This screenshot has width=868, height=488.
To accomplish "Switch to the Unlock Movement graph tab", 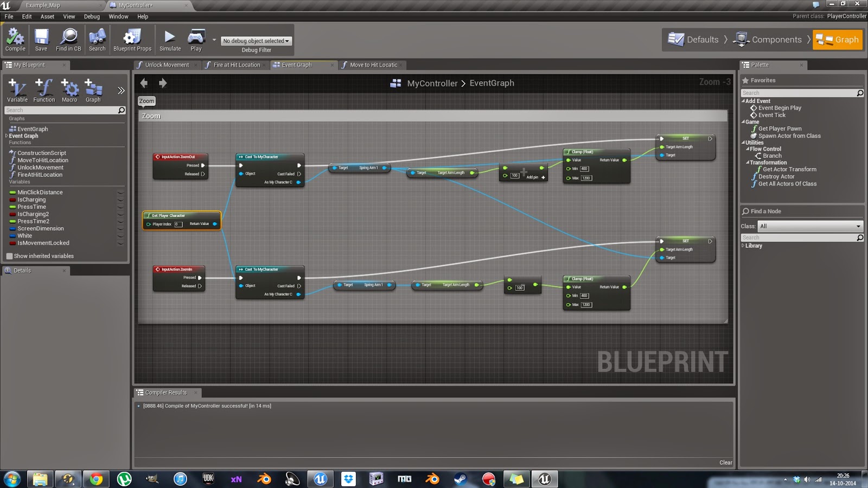I will click(167, 65).
